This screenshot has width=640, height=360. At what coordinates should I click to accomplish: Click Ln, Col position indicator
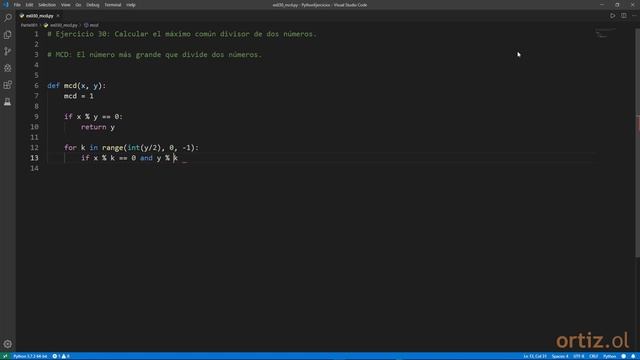pyautogui.click(x=535, y=356)
